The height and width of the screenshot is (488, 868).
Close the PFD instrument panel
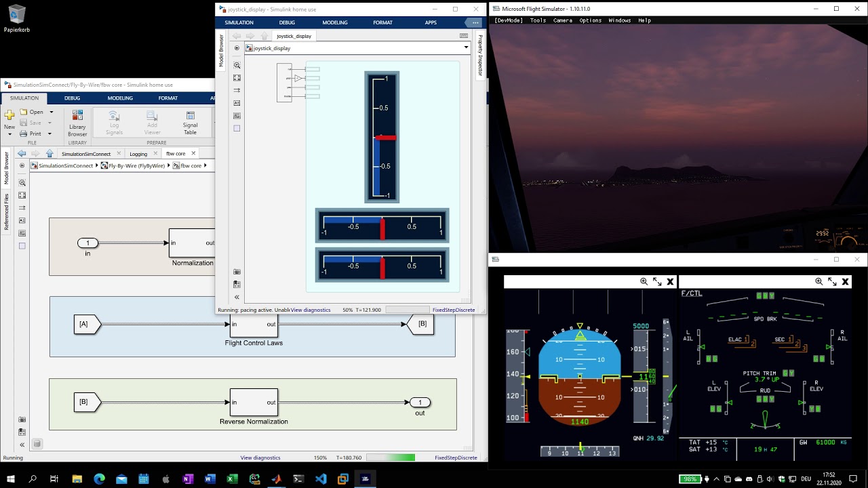[x=670, y=281]
